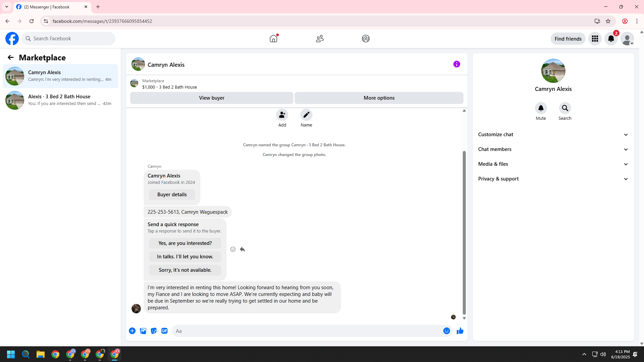
Task: Open the Friends icon in top navigation
Action: (320, 39)
